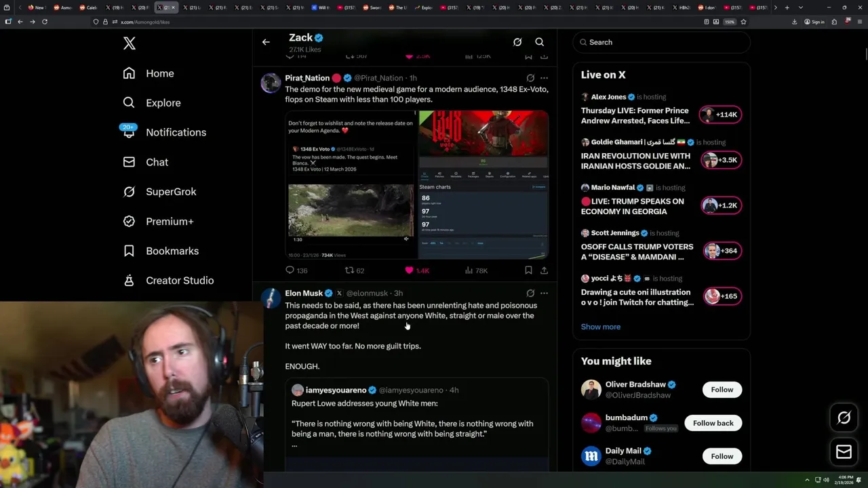Open the browser downloads icon
This screenshot has width=868, height=488.
coord(794,22)
